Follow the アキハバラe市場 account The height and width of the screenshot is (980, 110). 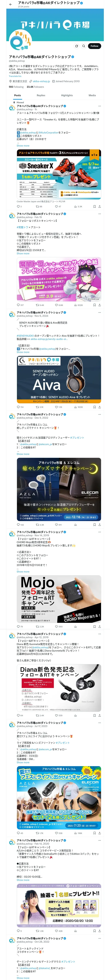coord(95,46)
